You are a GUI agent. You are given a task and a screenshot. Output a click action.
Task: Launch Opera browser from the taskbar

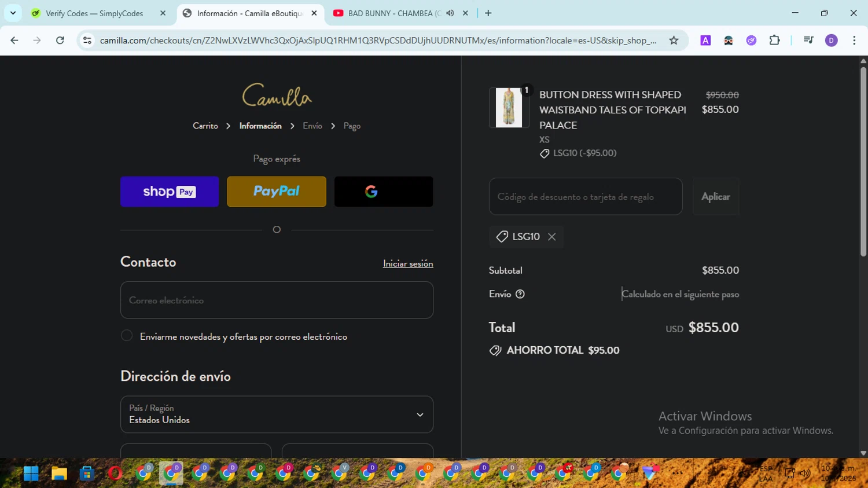point(115,474)
